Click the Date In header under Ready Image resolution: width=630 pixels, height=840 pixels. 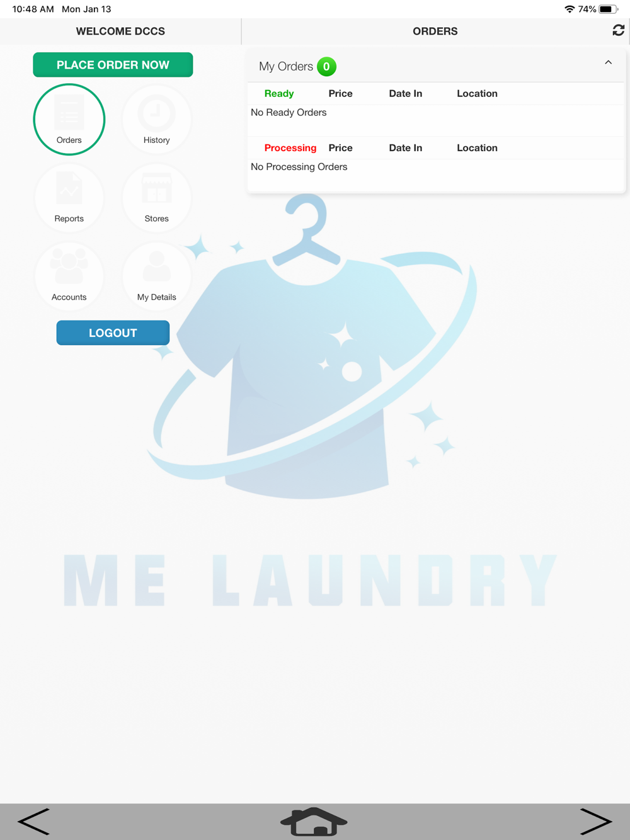[x=406, y=93]
